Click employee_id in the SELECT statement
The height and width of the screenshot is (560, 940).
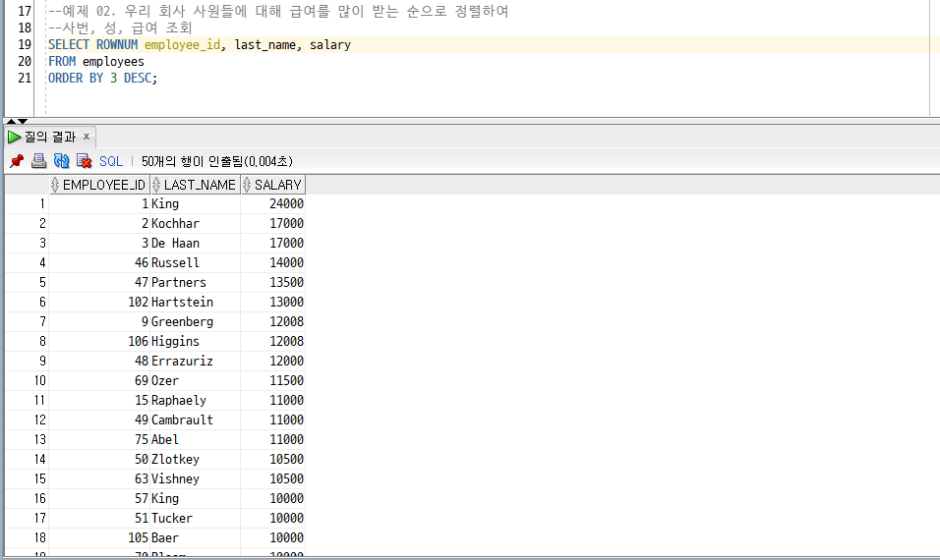[x=182, y=45]
